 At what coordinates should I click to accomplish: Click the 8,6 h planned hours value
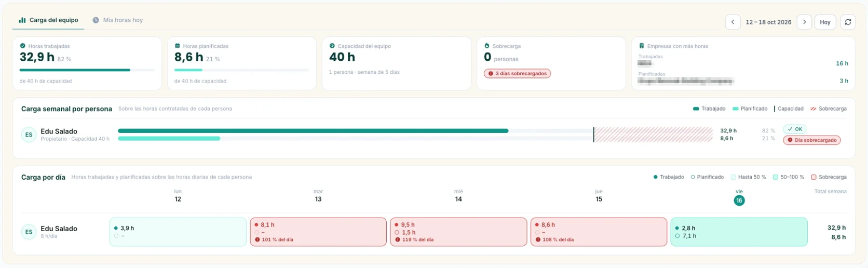188,57
